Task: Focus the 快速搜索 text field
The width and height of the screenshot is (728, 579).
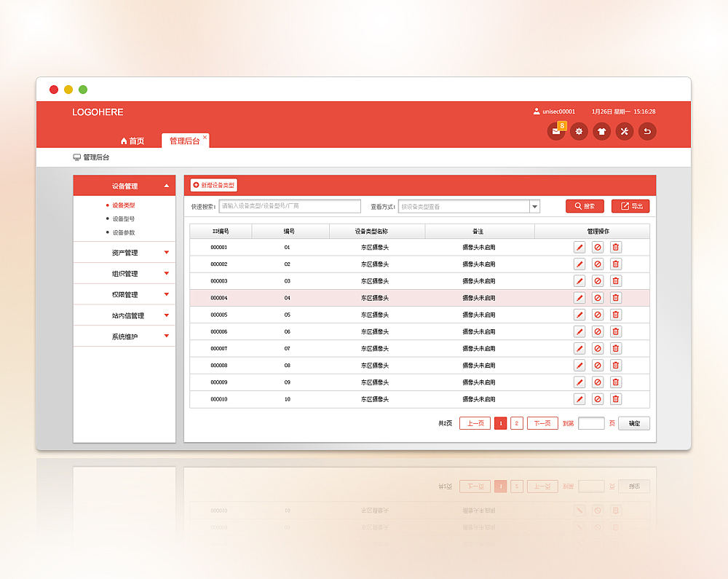Action: click(x=290, y=206)
